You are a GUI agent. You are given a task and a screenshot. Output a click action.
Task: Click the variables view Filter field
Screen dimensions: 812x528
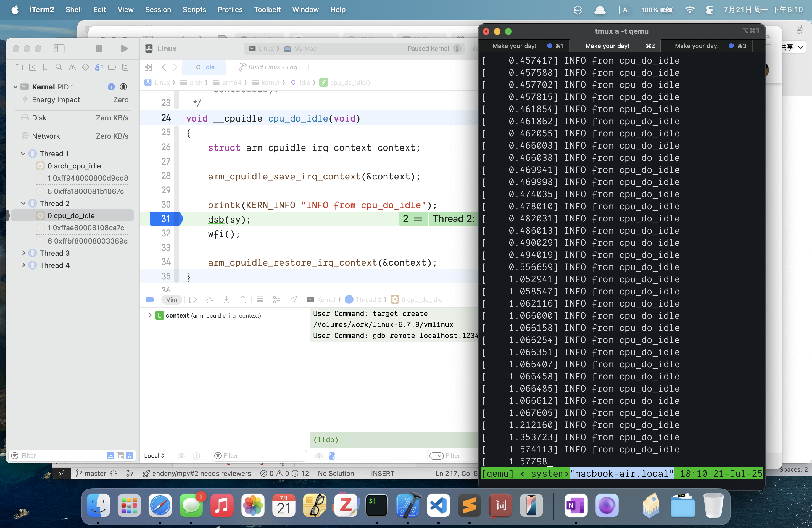pos(259,455)
